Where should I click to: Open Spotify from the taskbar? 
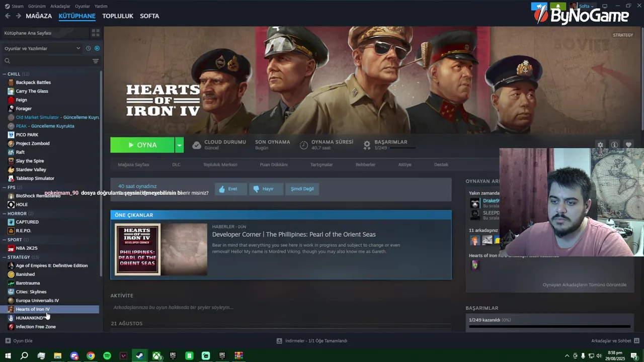click(x=107, y=355)
